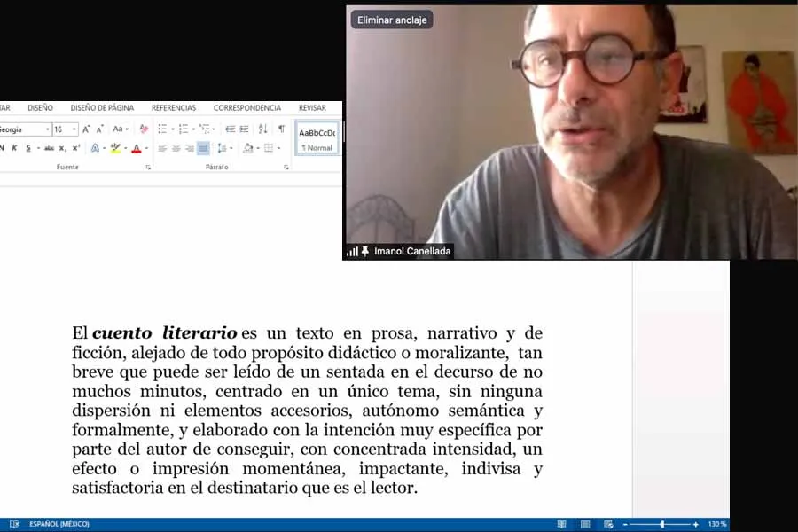Click the Eliminar anclaje button
Viewport: 798px width, 532px height.
(x=392, y=19)
